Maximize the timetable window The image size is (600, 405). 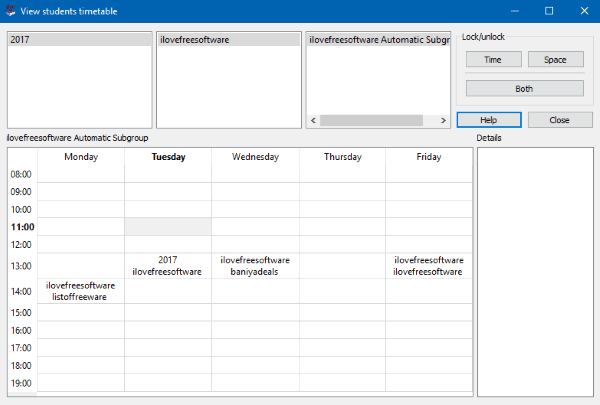(549, 11)
